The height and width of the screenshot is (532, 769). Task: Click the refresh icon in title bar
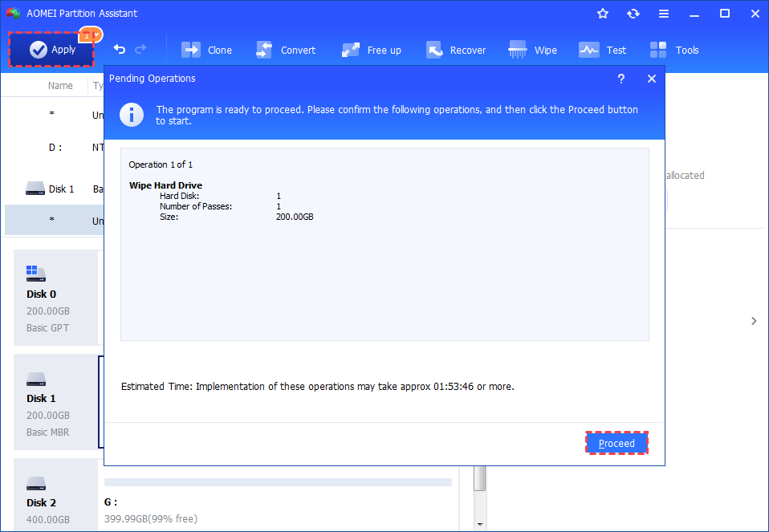[633, 14]
